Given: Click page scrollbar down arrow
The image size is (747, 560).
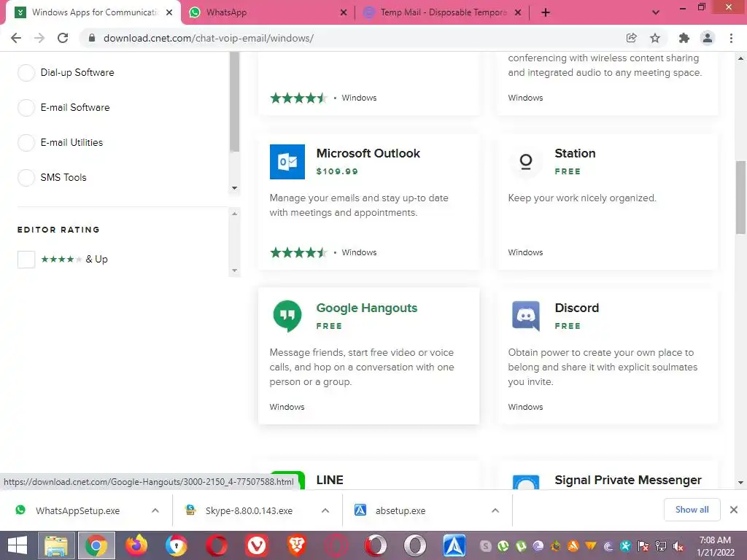Looking at the screenshot, I should point(741,483).
